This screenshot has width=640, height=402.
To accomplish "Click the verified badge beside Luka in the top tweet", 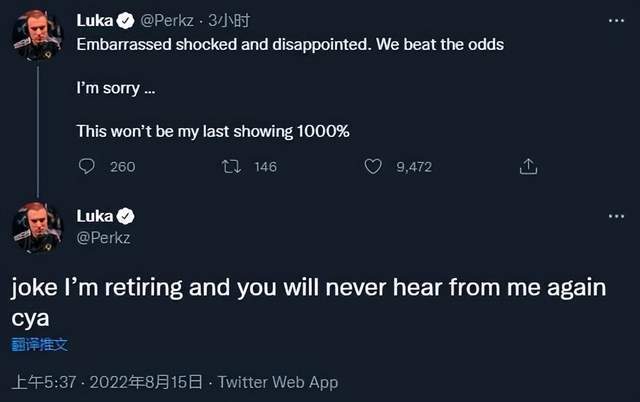I will (x=126, y=20).
